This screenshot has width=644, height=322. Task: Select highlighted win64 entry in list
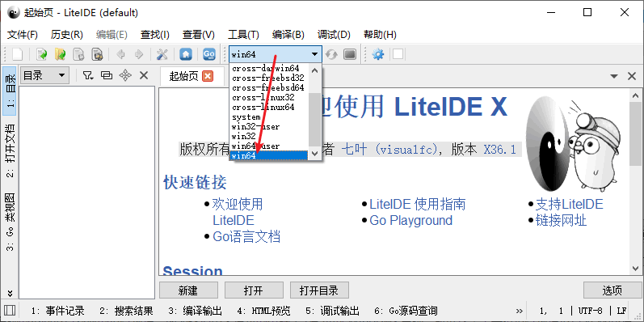click(x=268, y=155)
